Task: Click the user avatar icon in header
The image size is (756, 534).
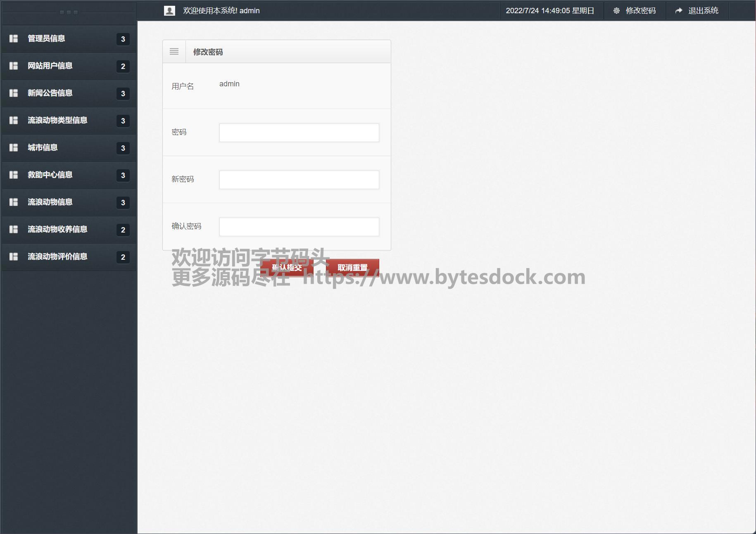Action: point(169,11)
